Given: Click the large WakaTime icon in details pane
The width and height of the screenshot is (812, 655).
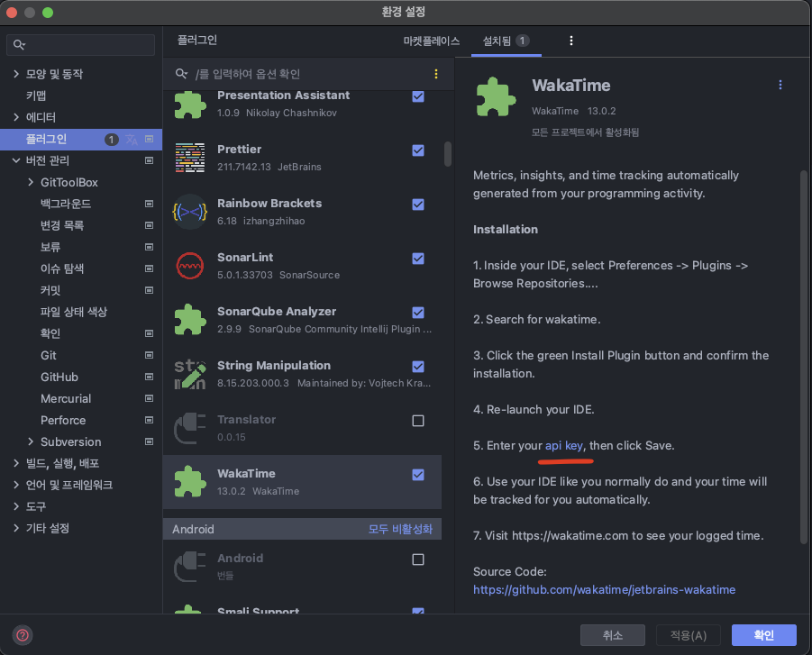Looking at the screenshot, I should tap(496, 96).
